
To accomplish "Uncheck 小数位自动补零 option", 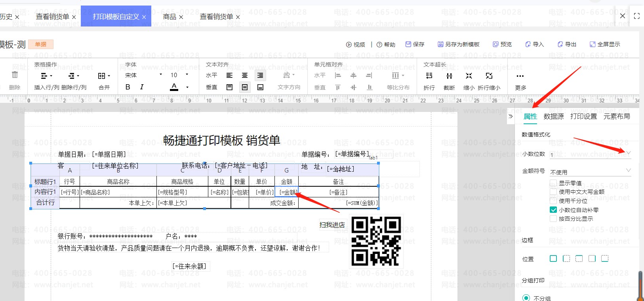I will click(x=553, y=210).
